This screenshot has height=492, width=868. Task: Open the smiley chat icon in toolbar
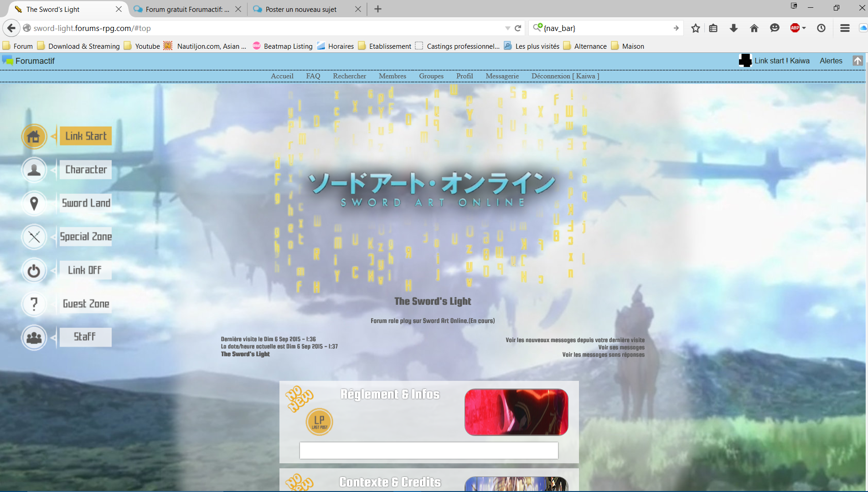775,28
